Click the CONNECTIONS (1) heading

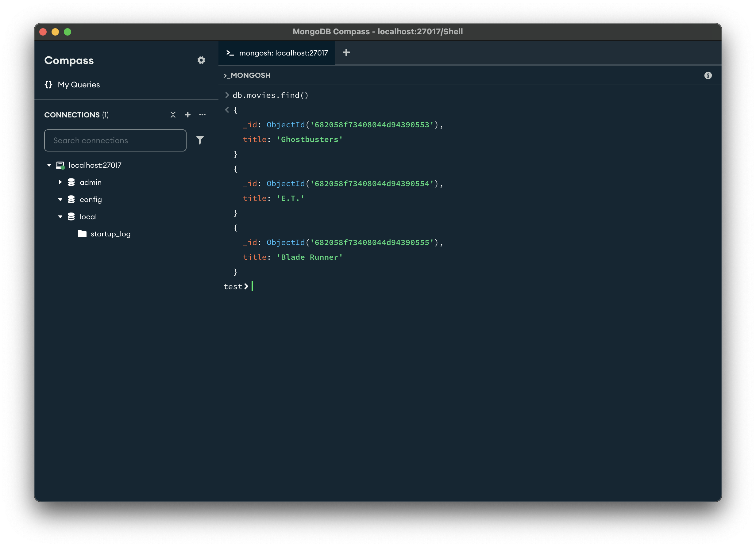pos(77,115)
